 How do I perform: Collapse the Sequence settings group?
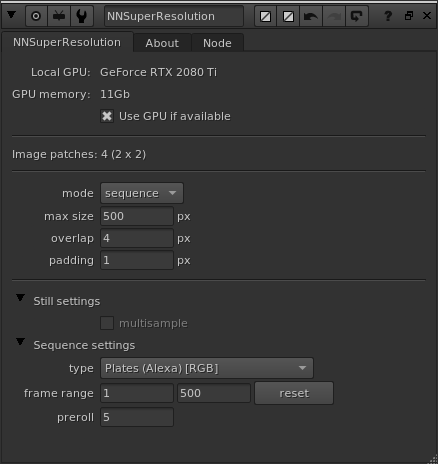[20, 342]
